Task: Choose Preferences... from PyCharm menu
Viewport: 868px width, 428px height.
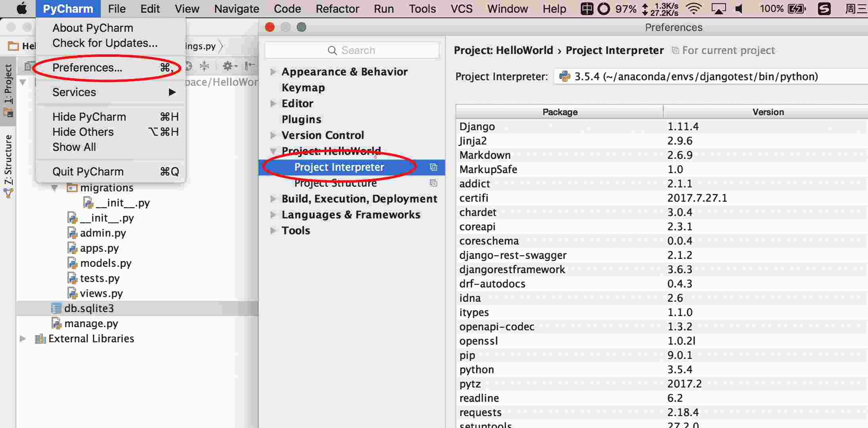Action: pos(111,68)
